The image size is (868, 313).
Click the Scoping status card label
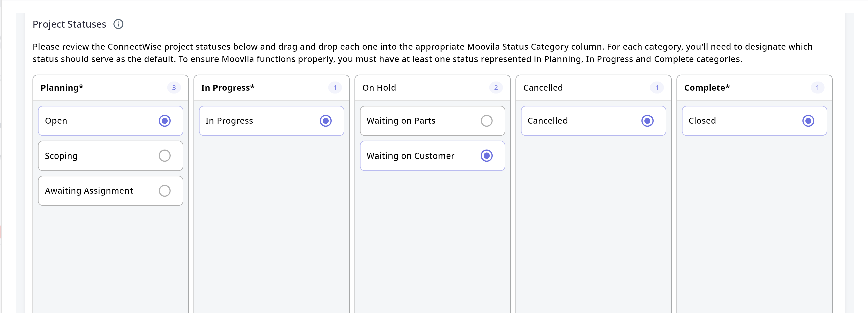[61, 156]
